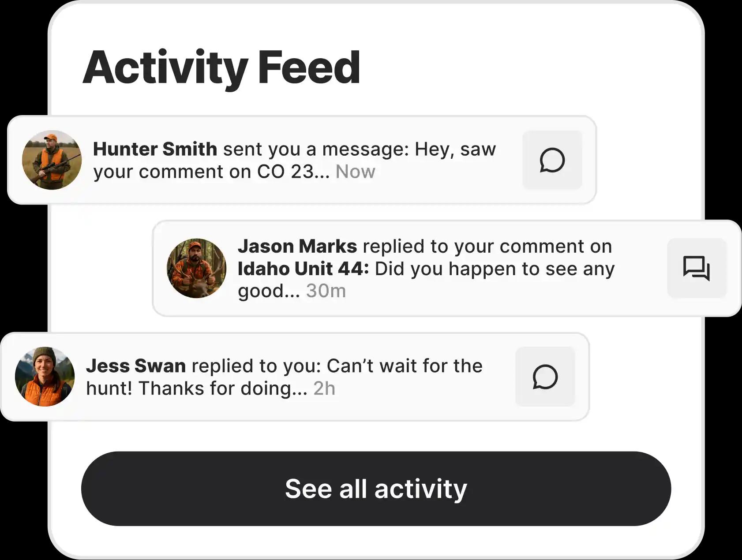Click the Hunter Smith name
This screenshot has width=742, height=560.
coord(155,149)
